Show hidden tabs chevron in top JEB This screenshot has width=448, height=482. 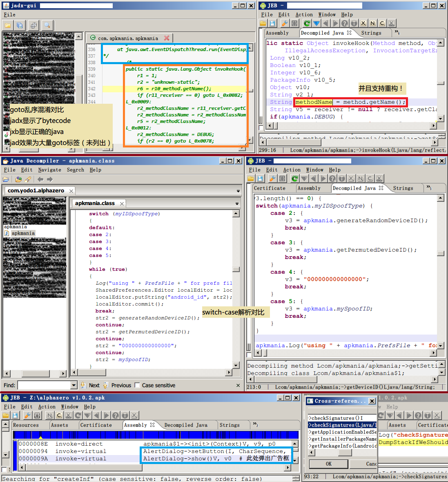click(397, 32)
